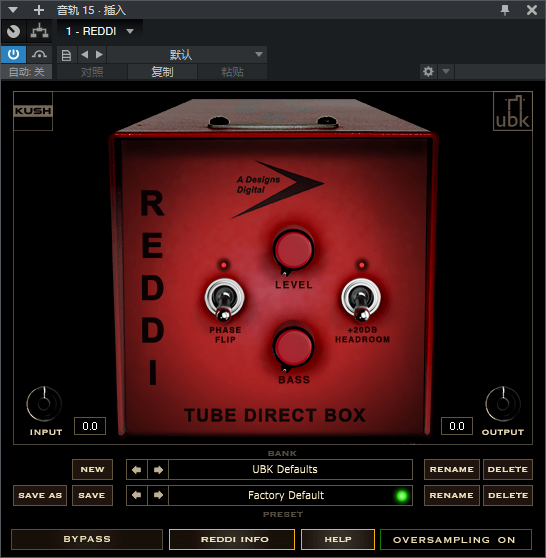This screenshot has width=546, height=558.
Task: Go to previous bank arrow
Action: click(x=137, y=470)
